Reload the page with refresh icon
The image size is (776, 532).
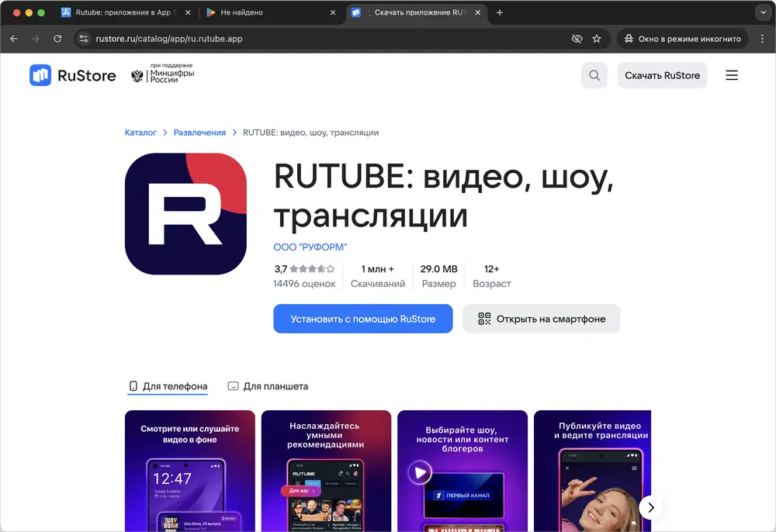[x=57, y=39]
